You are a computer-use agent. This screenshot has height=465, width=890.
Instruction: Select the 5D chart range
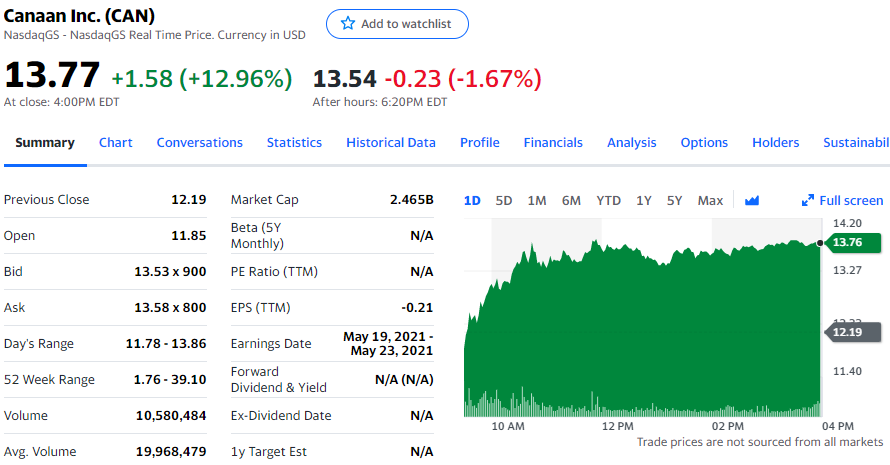pos(503,200)
